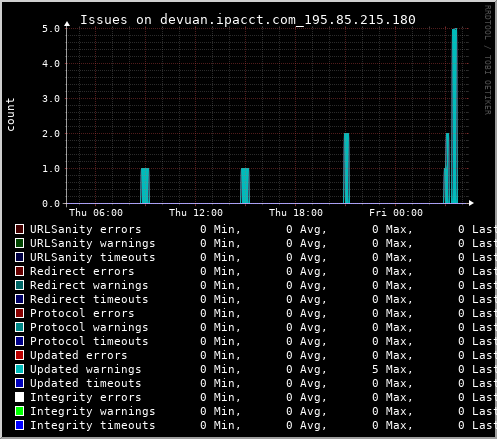
Task: Click the cyan bar near Thu 12:00
Action: point(245,186)
